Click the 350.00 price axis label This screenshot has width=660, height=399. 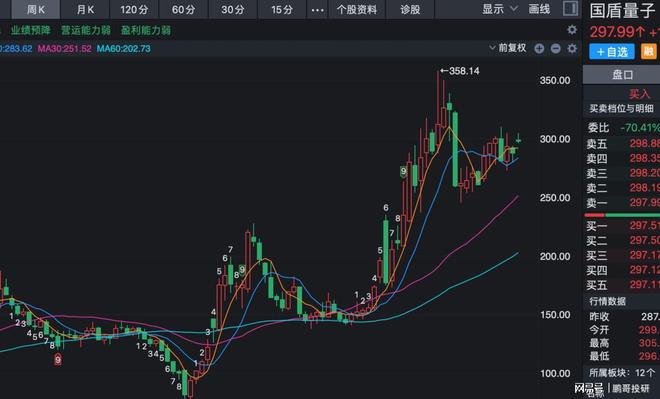555,80
